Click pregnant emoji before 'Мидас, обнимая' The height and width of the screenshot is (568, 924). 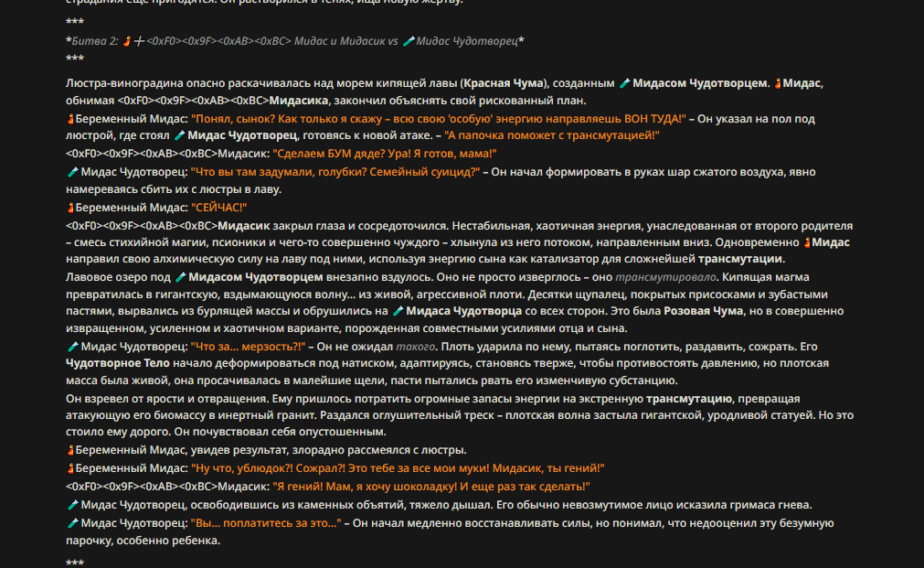778,84
